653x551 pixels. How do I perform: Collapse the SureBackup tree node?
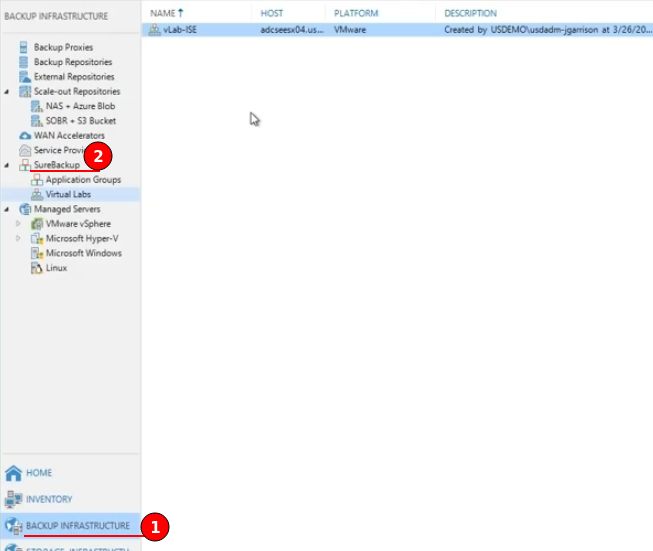click(x=7, y=165)
